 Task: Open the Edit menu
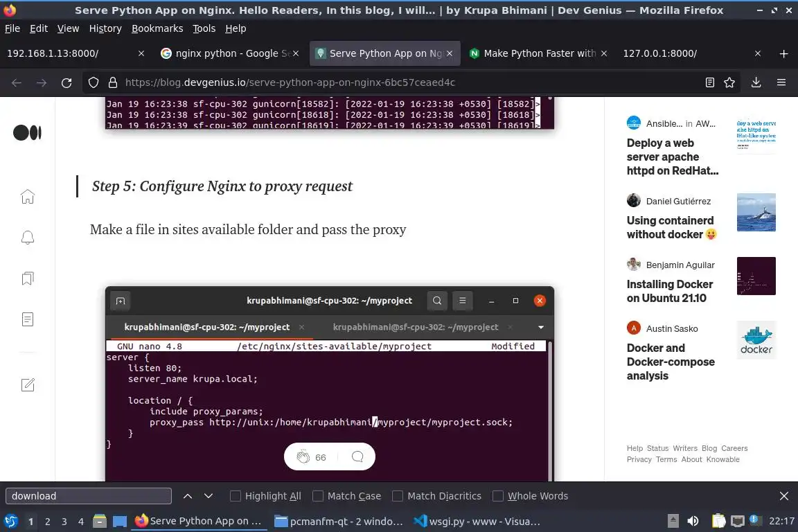(x=39, y=28)
